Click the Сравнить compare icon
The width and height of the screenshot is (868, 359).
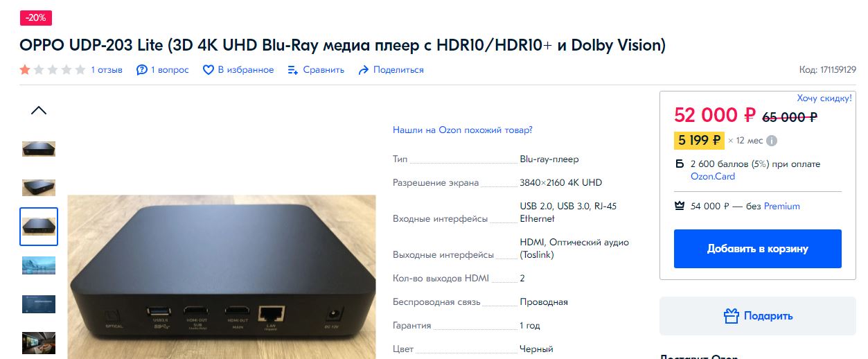(293, 70)
